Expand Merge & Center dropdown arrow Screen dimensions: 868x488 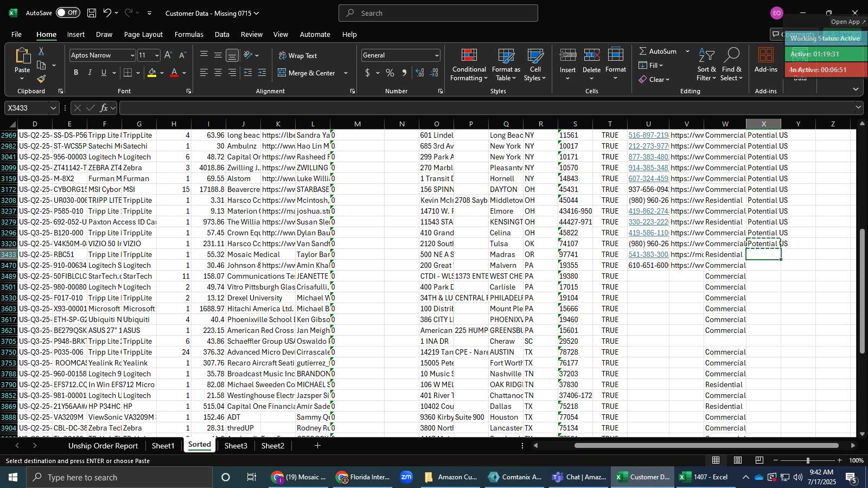pyautogui.click(x=346, y=73)
